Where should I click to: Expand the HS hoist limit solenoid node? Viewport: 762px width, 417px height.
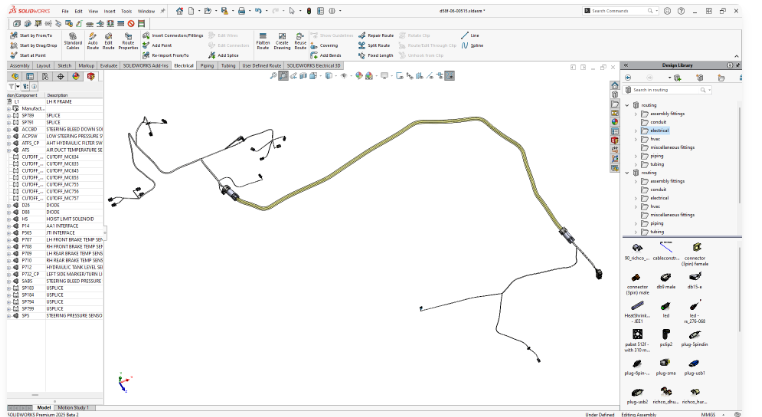point(9,219)
